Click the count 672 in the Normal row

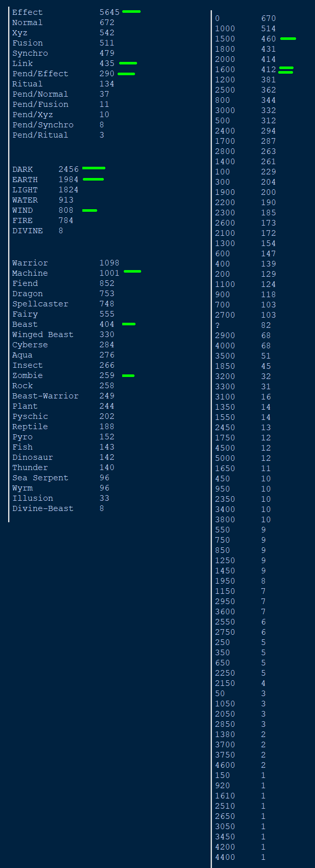[107, 23]
